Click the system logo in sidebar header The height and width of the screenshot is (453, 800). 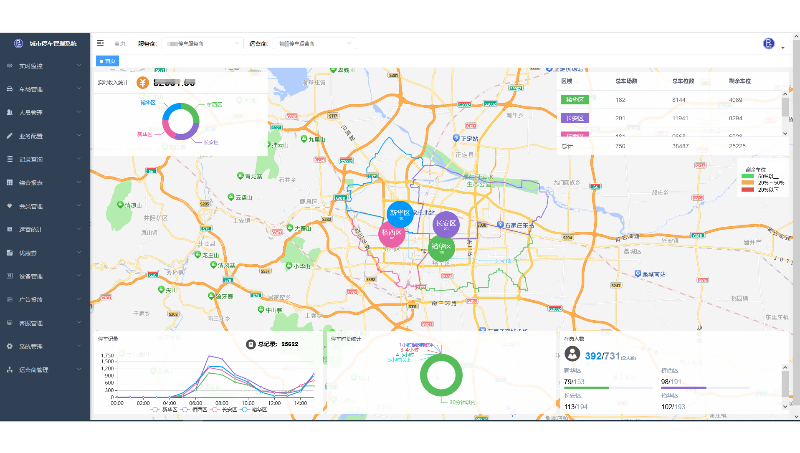coord(18,43)
